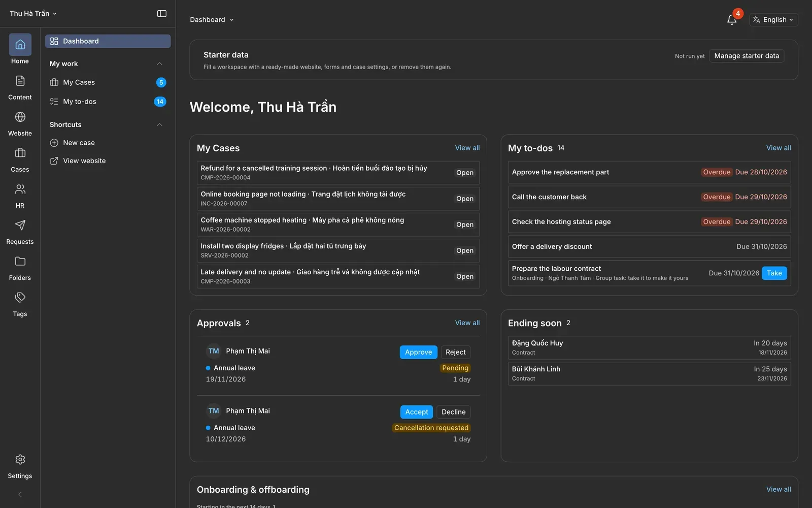The image size is (812, 508).
Task: Open the Call the customer back to-do
Action: click(x=649, y=197)
